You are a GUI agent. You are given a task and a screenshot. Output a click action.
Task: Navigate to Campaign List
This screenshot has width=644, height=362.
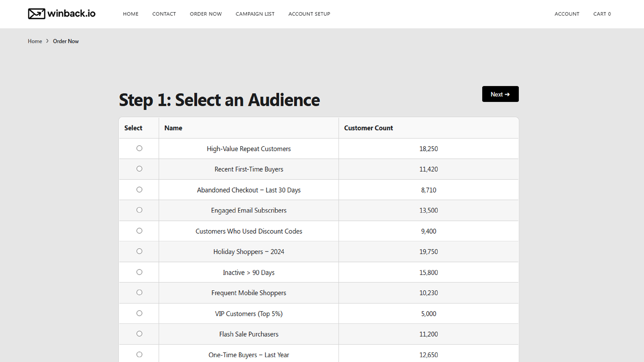[255, 14]
